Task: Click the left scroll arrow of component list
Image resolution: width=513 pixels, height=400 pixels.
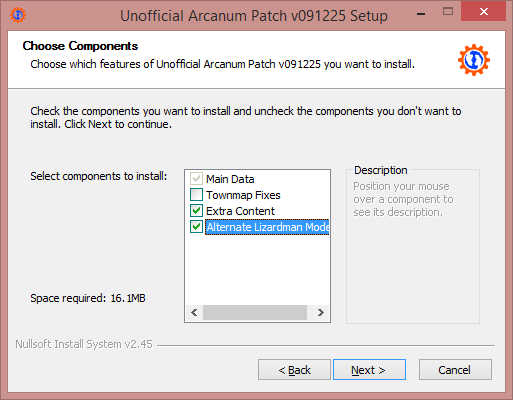Action: [194, 312]
